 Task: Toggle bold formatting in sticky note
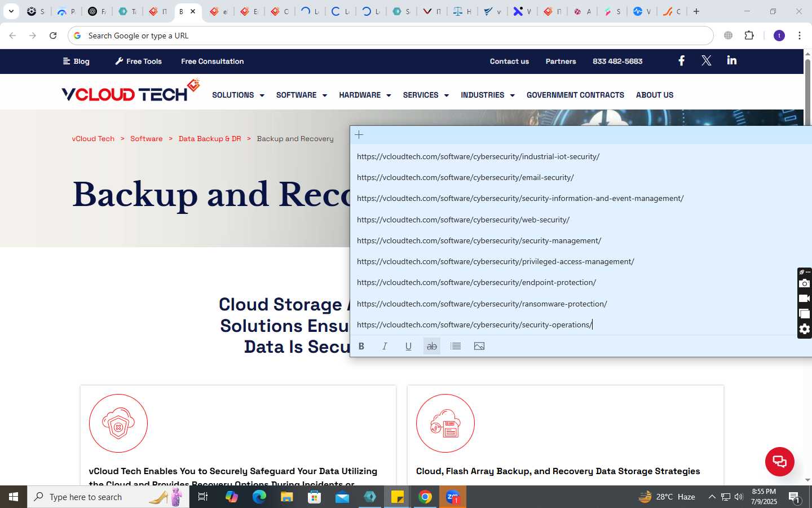(x=361, y=346)
